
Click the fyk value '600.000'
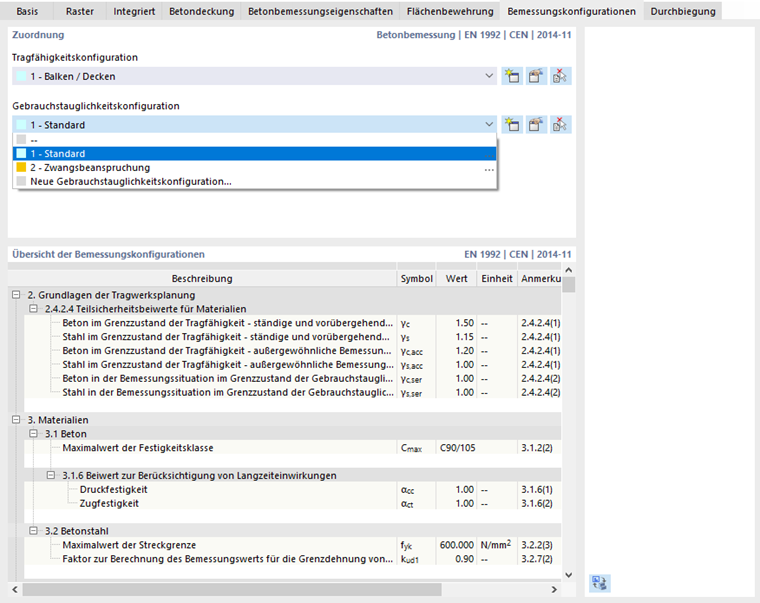[x=457, y=545]
